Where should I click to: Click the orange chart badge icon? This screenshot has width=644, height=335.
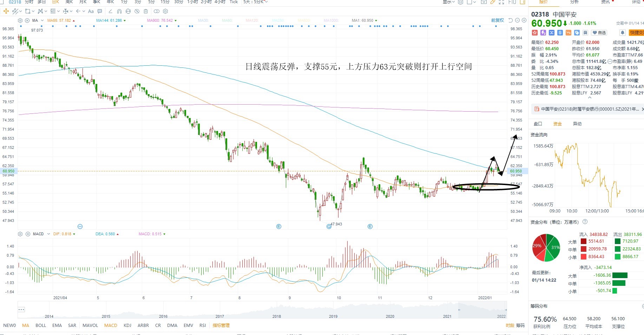click(569, 33)
